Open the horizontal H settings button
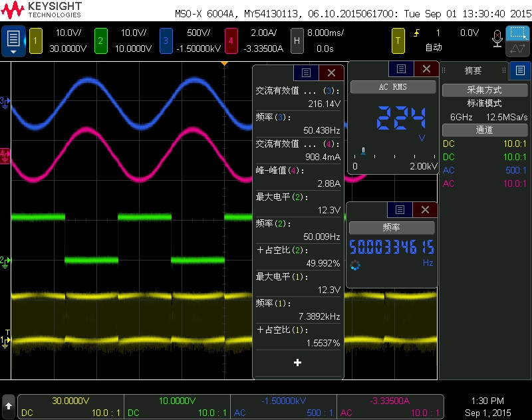The height and width of the screenshot is (420, 532). (x=297, y=41)
